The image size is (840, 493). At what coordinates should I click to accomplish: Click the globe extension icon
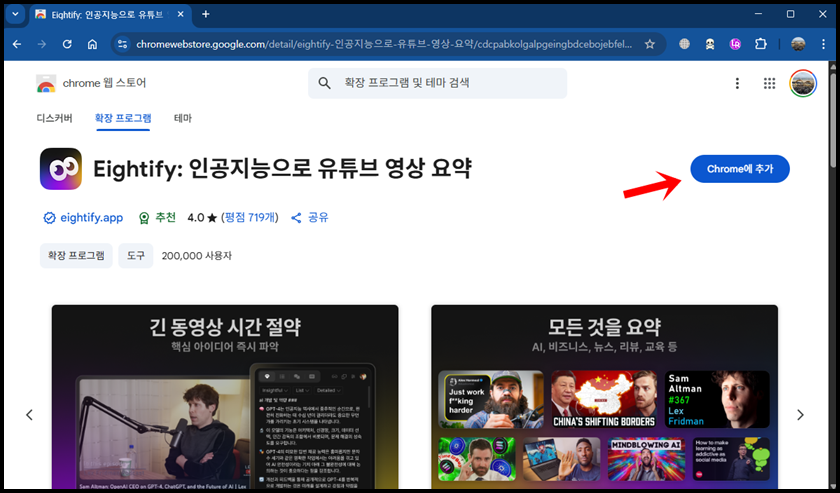pos(684,44)
